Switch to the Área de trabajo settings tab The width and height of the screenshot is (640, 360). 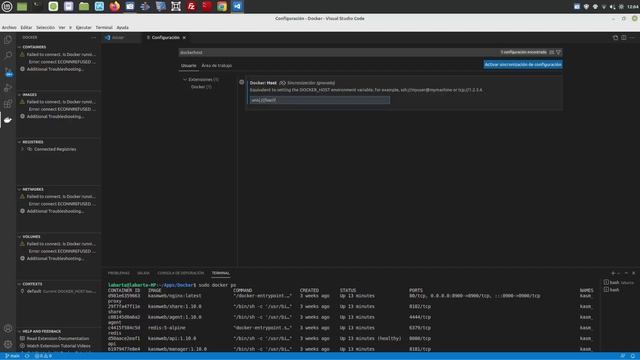tap(217, 65)
